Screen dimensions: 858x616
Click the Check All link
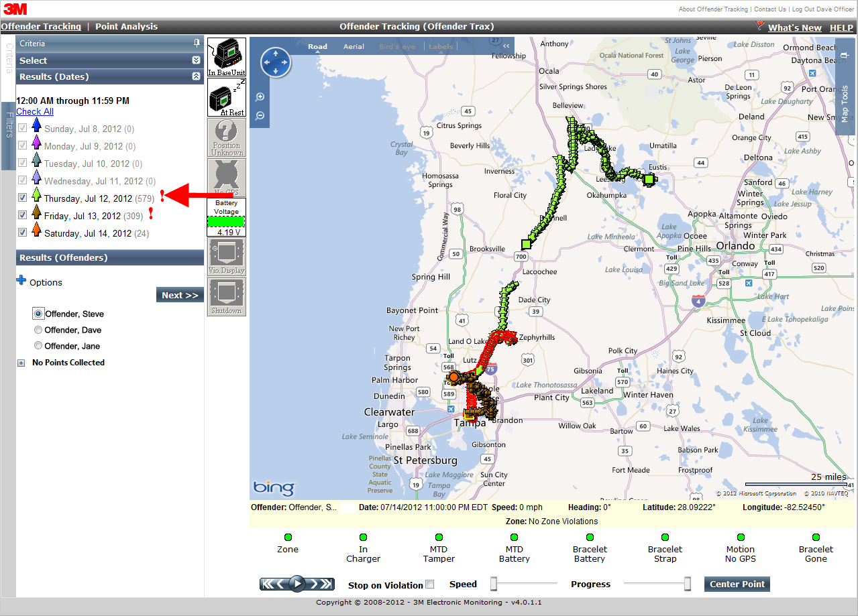(x=35, y=111)
